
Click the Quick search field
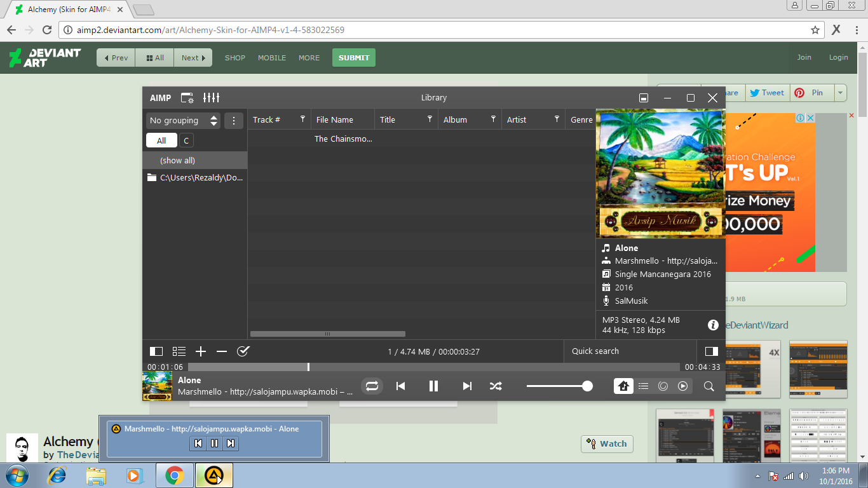coord(630,351)
